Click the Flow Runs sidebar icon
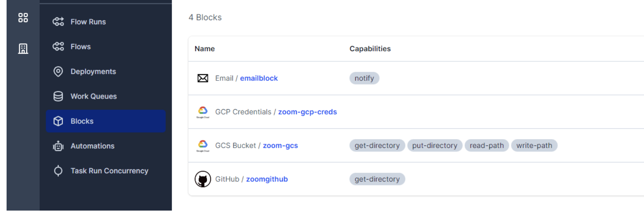 click(58, 22)
